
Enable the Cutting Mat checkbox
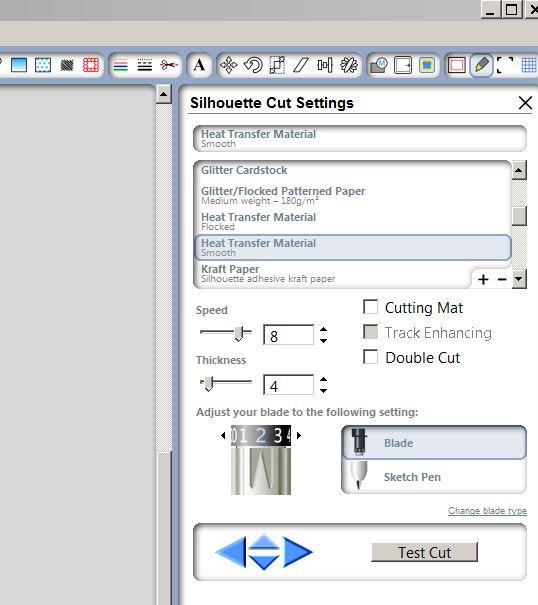coord(371,307)
